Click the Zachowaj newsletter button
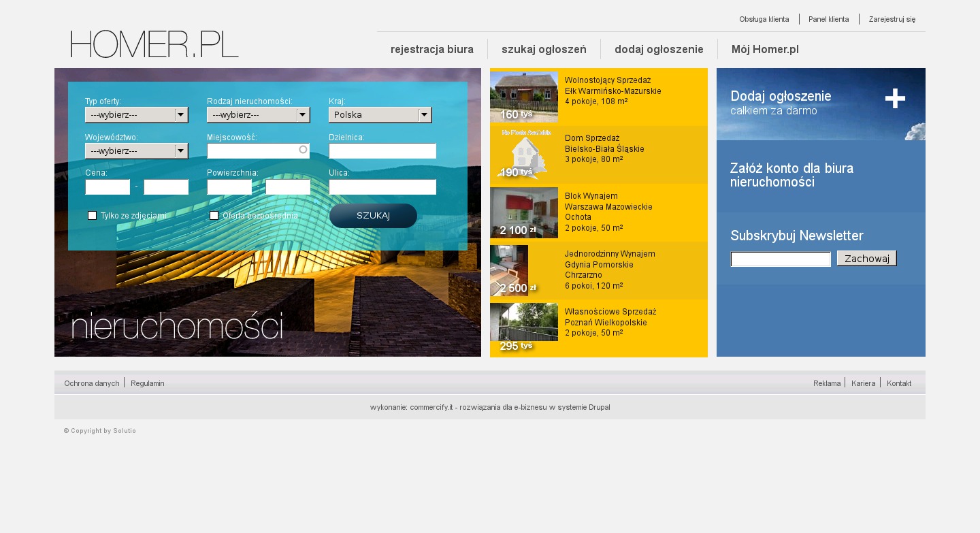Screen dimensions: 980x533 click(866, 259)
